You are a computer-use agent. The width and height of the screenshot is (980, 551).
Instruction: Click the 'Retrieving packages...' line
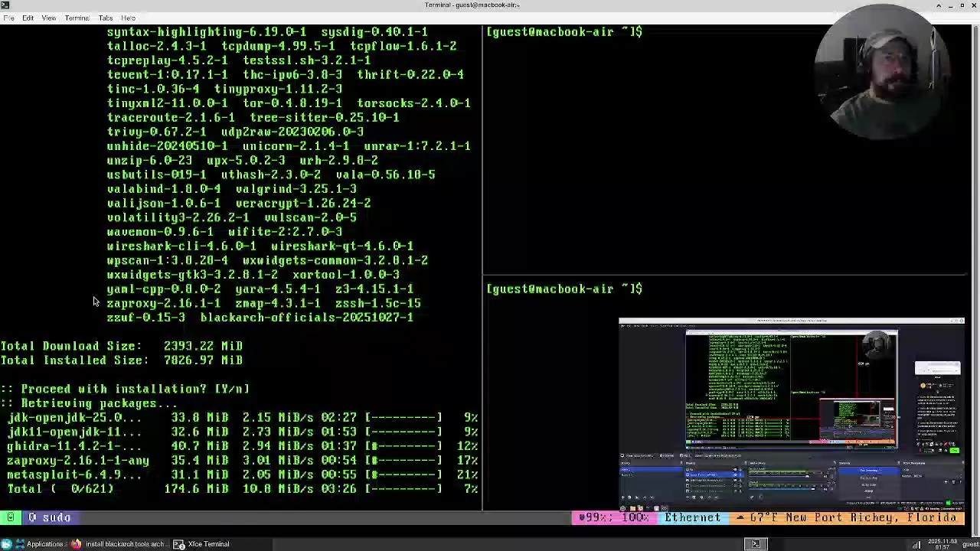(89, 403)
